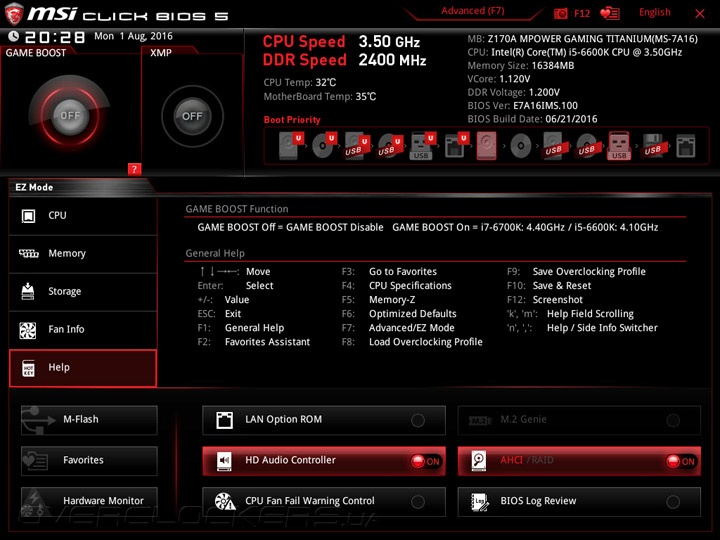720x540 pixels.
Task: Select the non-UEFI optical drive boot device
Action: pos(521,146)
